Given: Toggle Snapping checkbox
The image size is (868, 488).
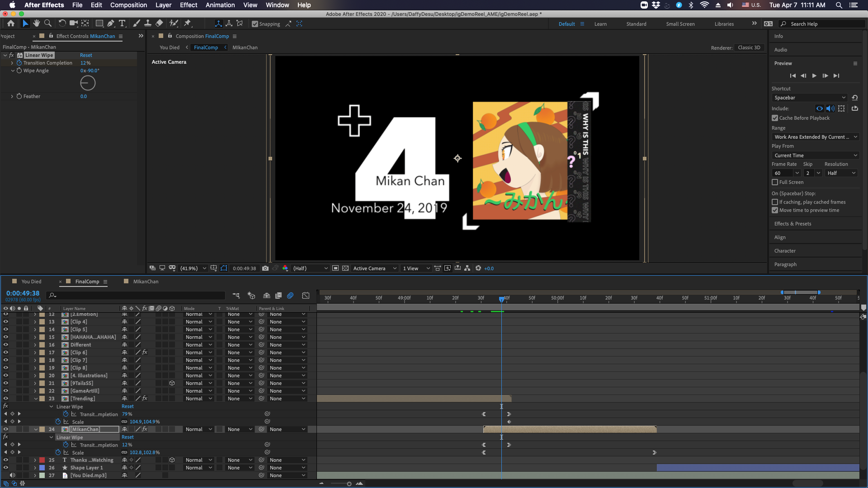Looking at the screenshot, I should (x=255, y=24).
